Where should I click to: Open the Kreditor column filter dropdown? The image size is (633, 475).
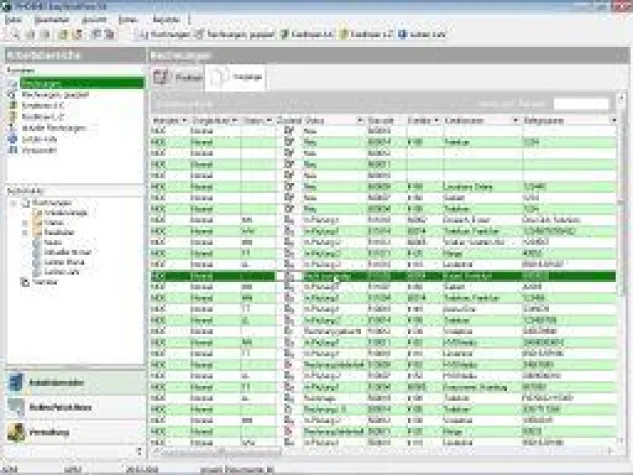pyautogui.click(x=438, y=120)
